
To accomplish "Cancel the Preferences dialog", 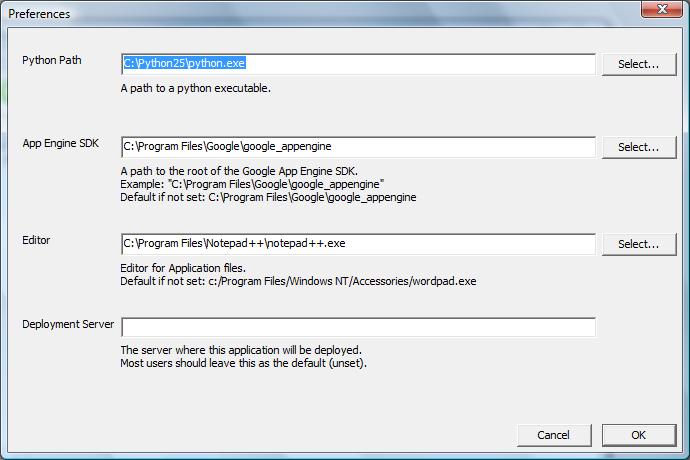I will pos(554,435).
